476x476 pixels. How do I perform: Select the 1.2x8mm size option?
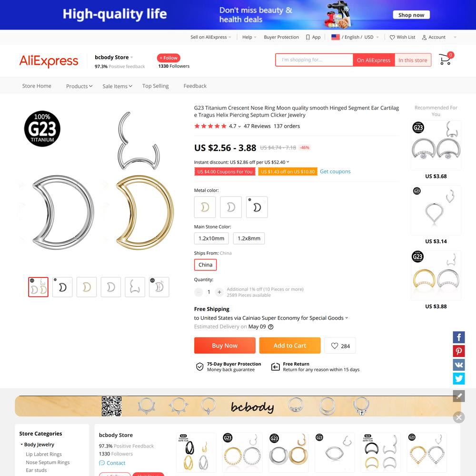click(x=249, y=238)
